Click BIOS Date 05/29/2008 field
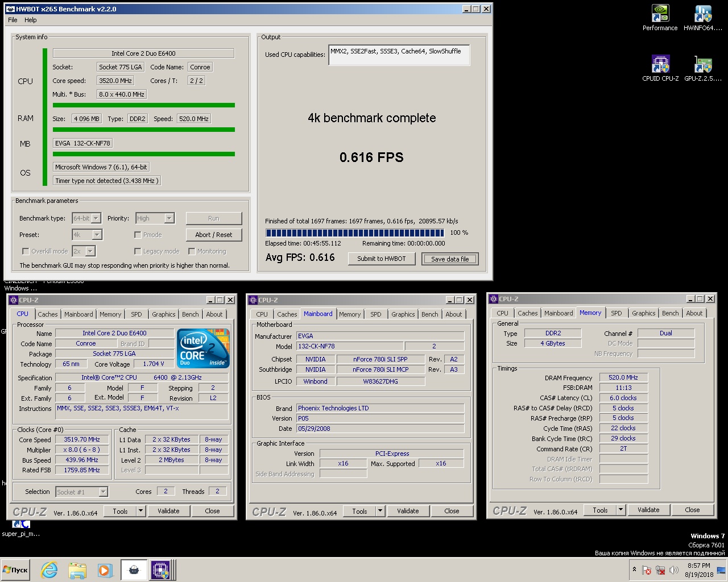This screenshot has width=728, height=582. pos(380,429)
